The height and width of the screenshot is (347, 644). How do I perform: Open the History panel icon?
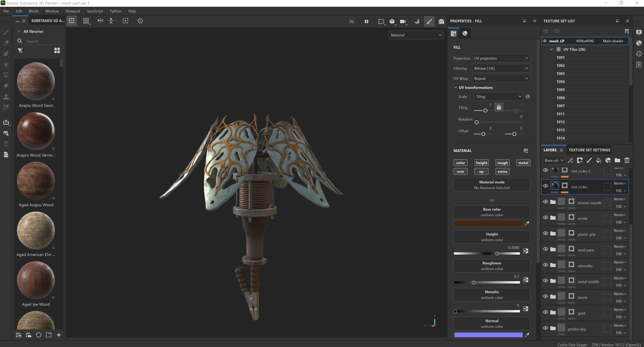click(x=639, y=54)
